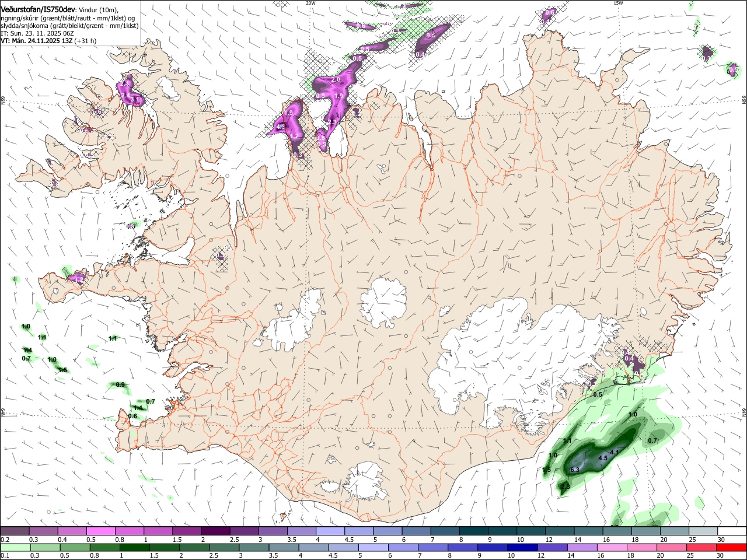Select bottom-row bright red swatch after 30

pyautogui.click(x=732, y=547)
